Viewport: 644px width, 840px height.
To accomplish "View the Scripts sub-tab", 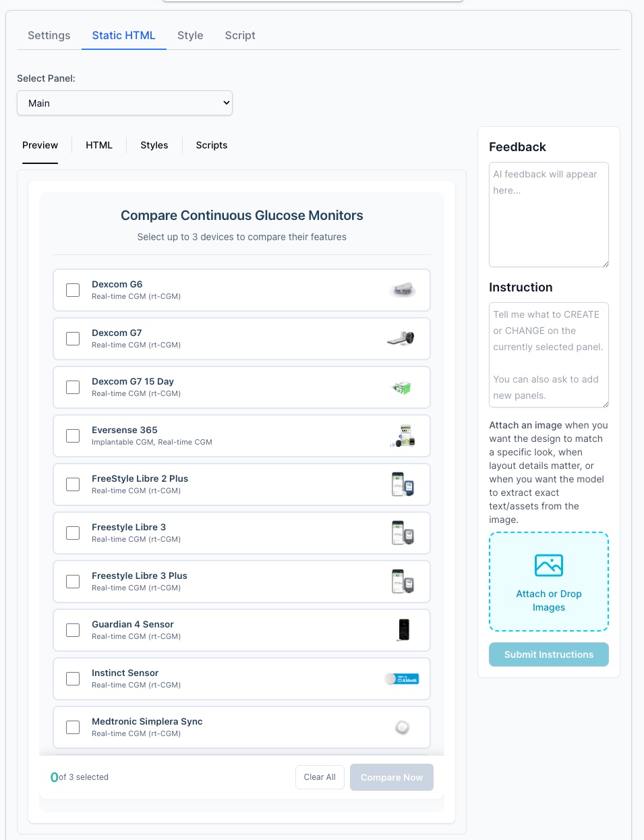I will tap(212, 145).
